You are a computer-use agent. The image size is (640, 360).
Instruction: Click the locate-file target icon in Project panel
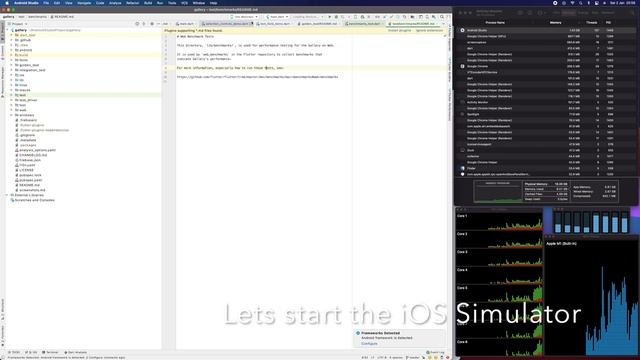[137, 24]
